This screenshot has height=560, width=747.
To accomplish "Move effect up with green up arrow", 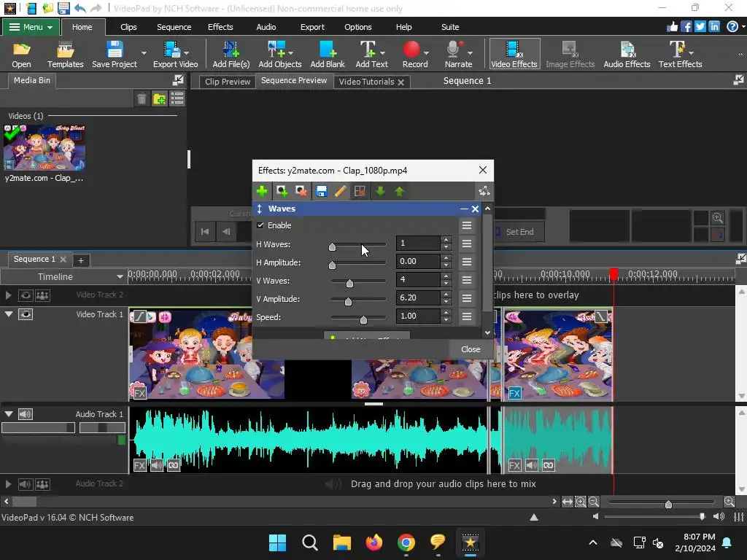I will [399, 192].
